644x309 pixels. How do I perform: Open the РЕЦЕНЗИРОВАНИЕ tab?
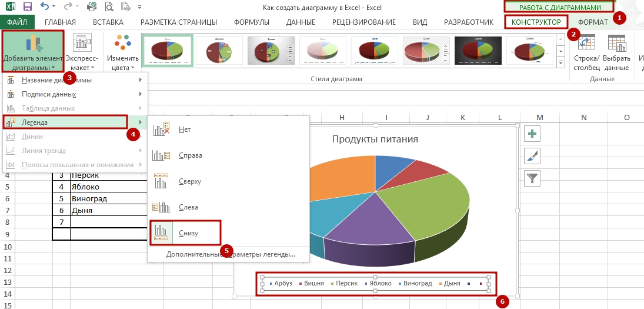click(364, 22)
